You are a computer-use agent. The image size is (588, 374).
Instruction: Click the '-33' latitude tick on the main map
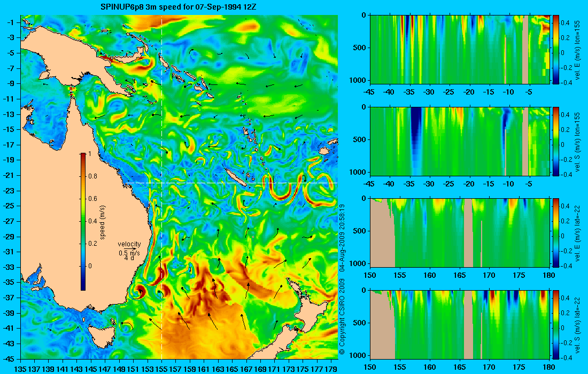(x=8, y=267)
